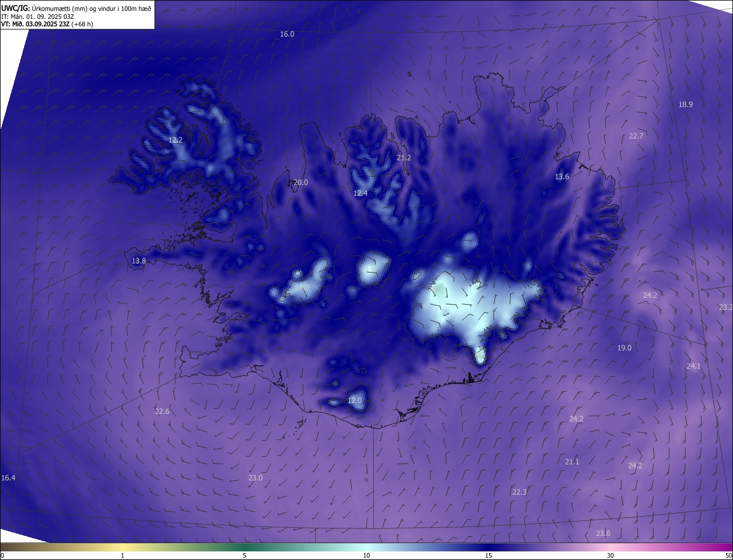Click the colour scale tick label 1
733x560 pixels.
[123, 555]
